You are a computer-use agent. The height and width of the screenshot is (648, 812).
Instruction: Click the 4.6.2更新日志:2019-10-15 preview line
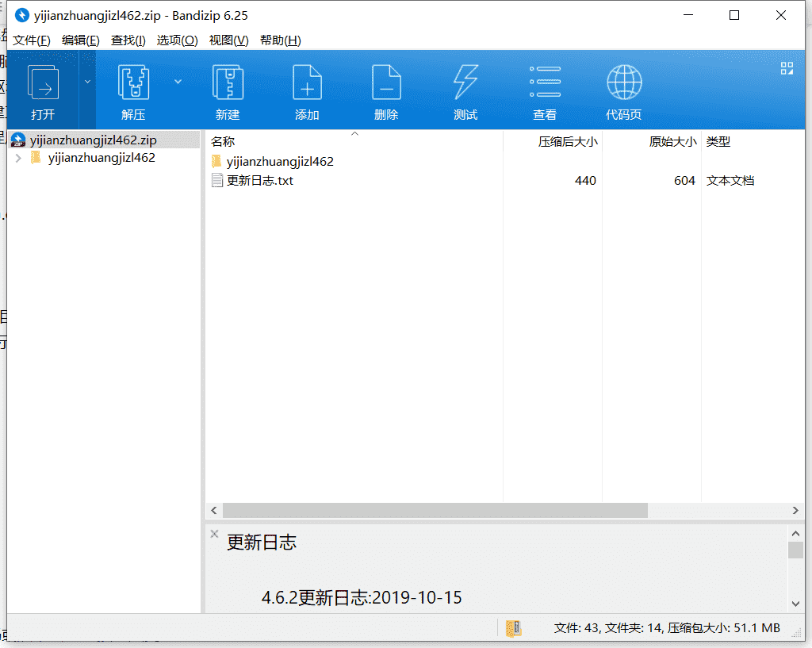[x=362, y=597]
